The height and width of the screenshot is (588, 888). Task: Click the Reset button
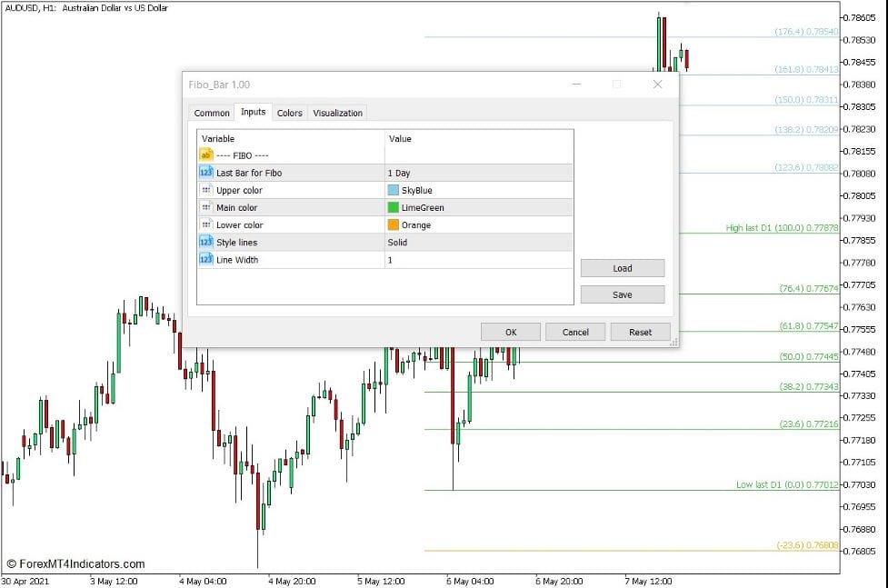pyautogui.click(x=640, y=332)
